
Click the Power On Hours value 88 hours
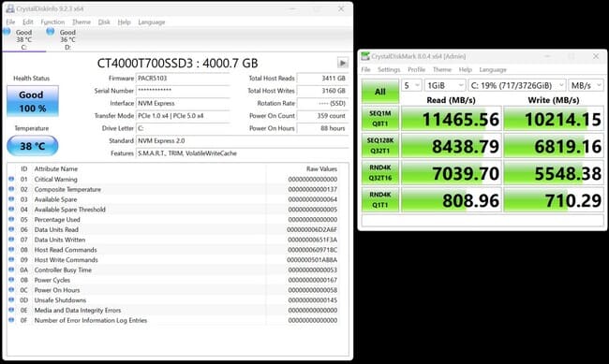click(x=322, y=128)
